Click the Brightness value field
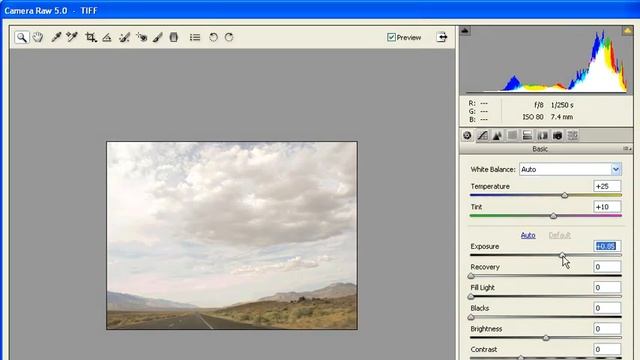 point(607,329)
